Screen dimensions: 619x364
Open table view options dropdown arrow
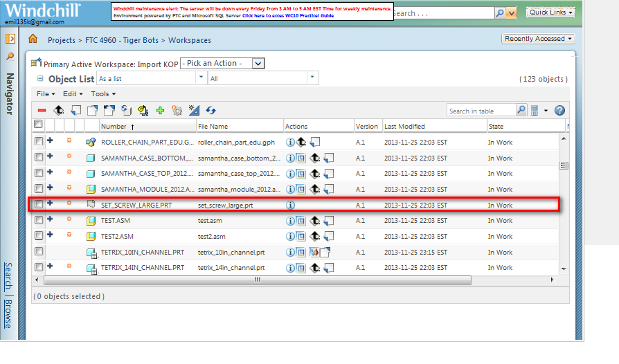click(546, 111)
